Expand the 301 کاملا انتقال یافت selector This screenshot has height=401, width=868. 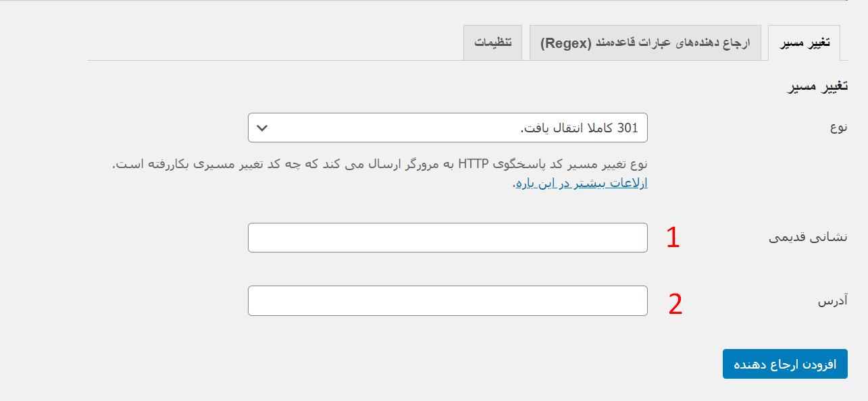(x=448, y=128)
